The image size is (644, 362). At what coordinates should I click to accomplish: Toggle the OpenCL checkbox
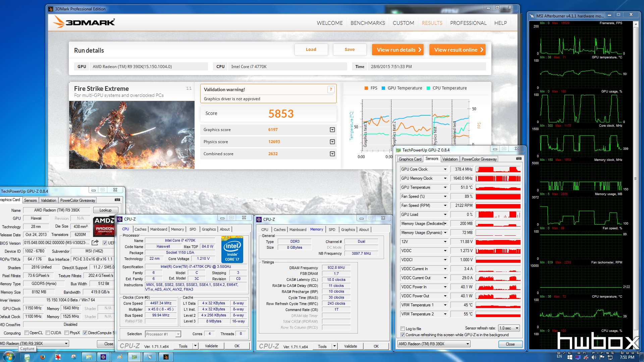[27, 333]
